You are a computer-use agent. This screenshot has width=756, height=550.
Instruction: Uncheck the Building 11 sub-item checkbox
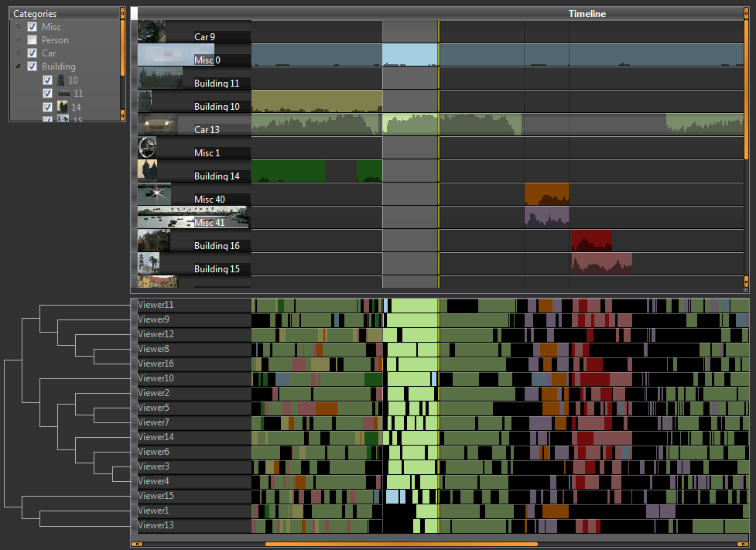tap(47, 94)
